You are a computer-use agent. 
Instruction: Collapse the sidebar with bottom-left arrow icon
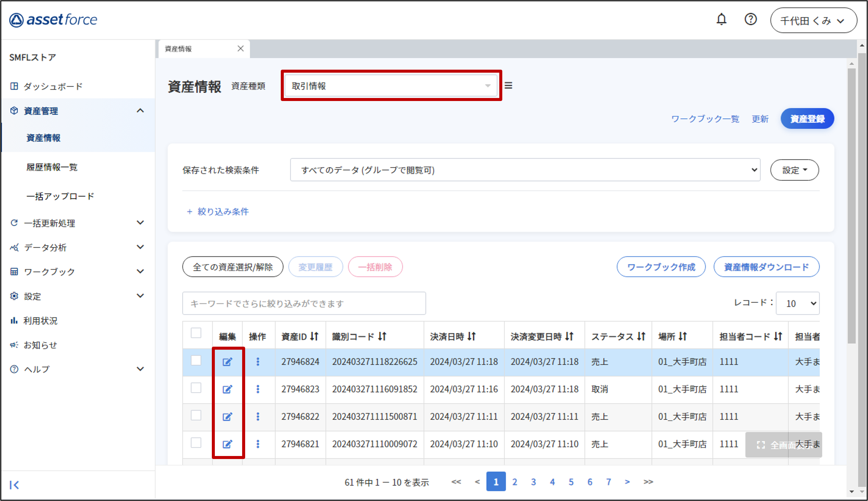pyautogui.click(x=14, y=485)
